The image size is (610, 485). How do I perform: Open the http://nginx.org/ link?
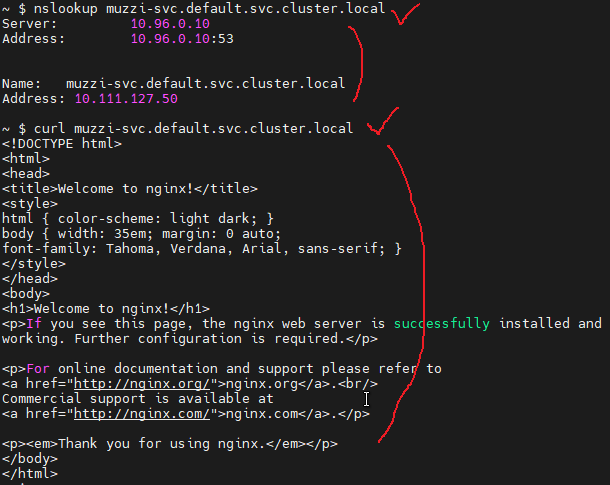click(x=142, y=384)
